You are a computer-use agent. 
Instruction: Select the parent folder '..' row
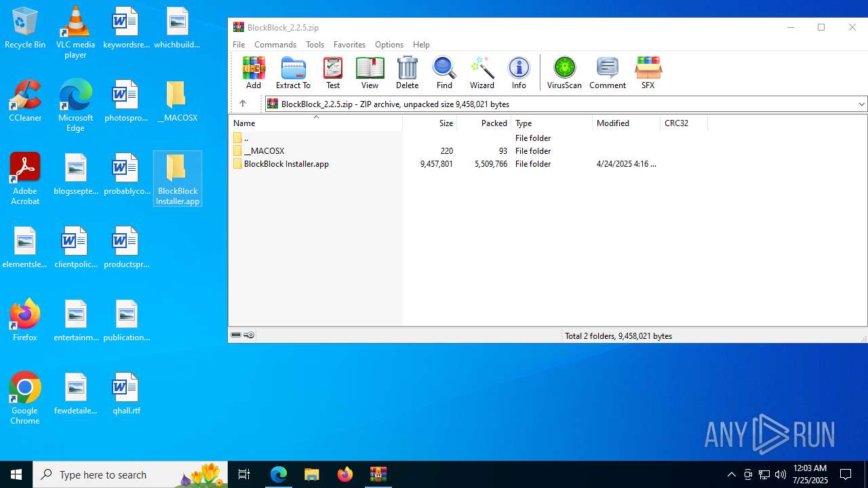(468, 138)
